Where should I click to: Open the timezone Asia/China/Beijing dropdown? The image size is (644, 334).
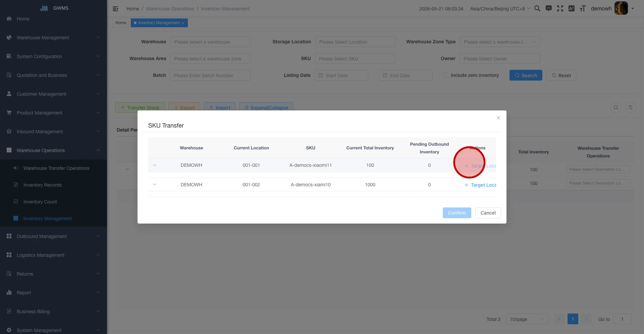point(500,9)
